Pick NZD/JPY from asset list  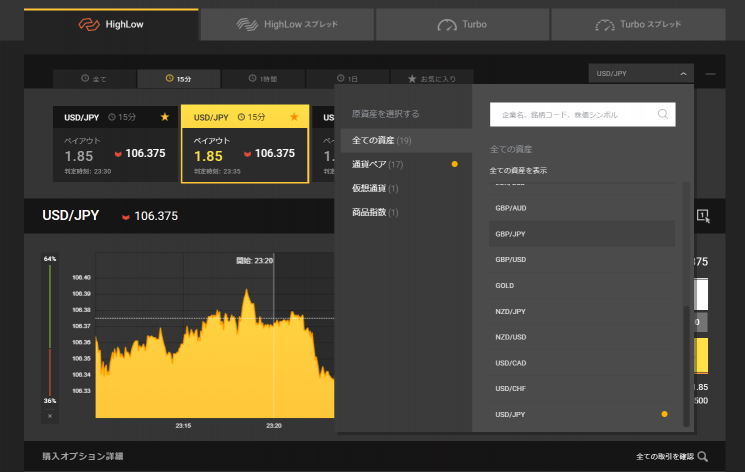[x=582, y=311]
